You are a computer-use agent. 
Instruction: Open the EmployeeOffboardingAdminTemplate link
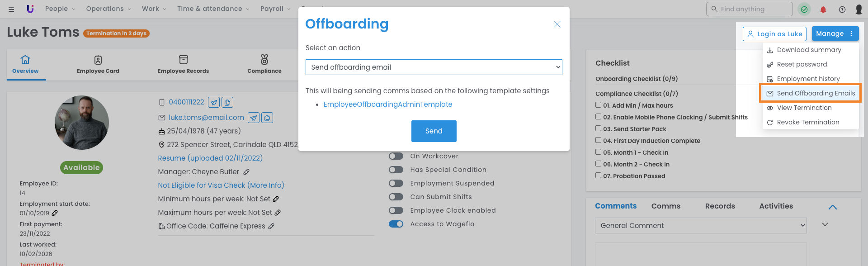click(388, 104)
